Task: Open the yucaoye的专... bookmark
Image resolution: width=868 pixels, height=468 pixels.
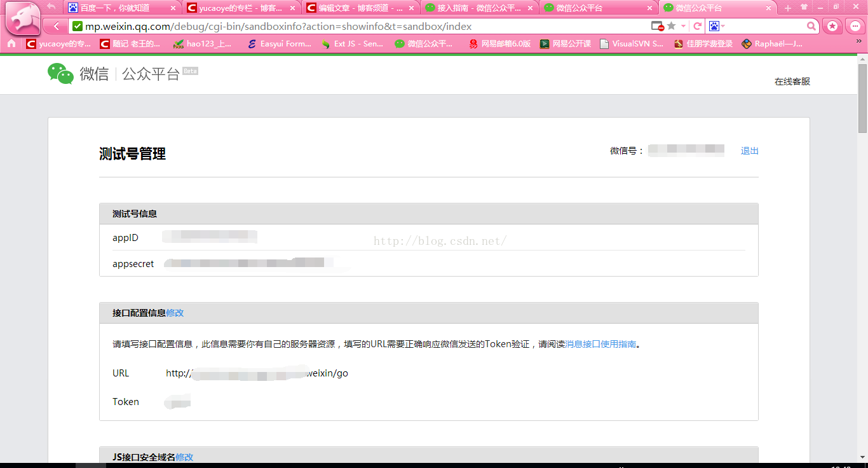Action: [x=58, y=44]
